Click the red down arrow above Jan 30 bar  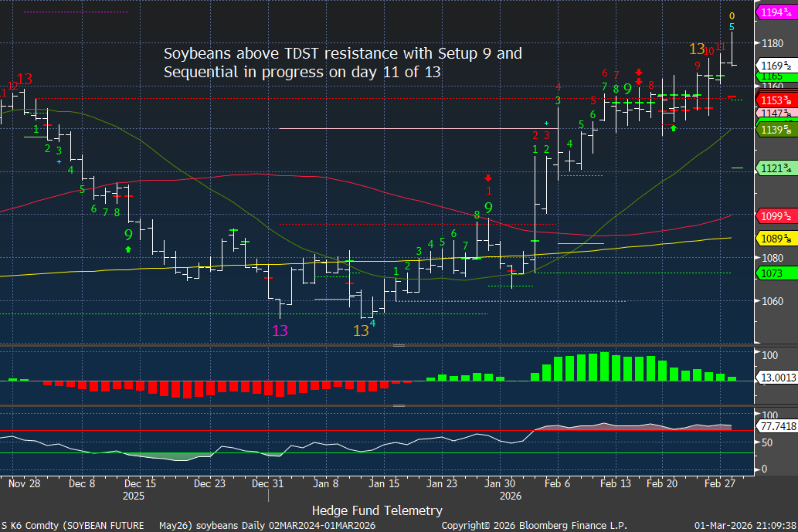(x=488, y=178)
